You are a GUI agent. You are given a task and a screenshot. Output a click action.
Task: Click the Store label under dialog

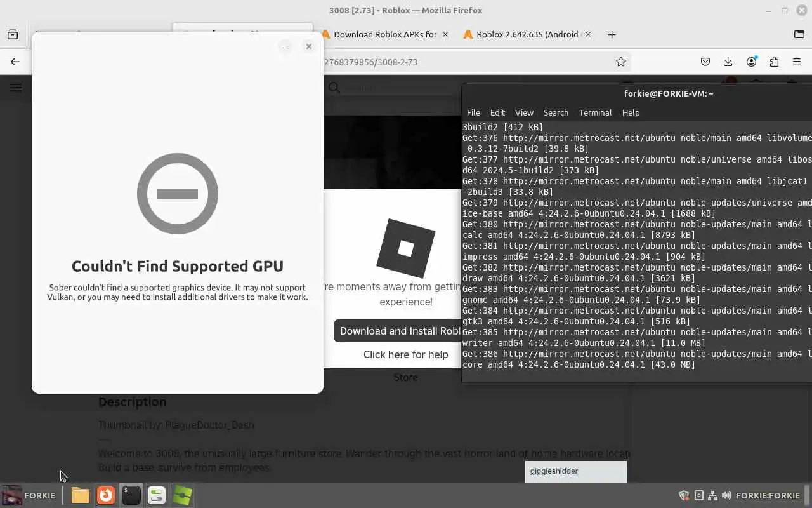tap(405, 377)
